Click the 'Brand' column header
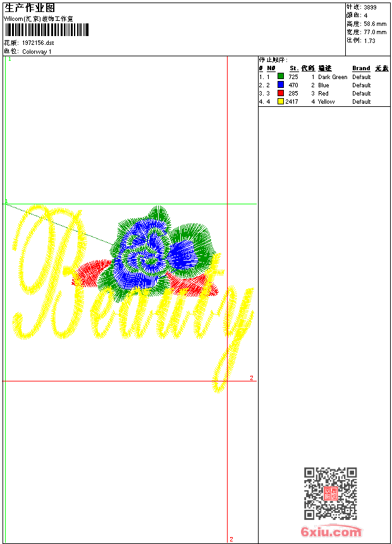 click(x=361, y=68)
